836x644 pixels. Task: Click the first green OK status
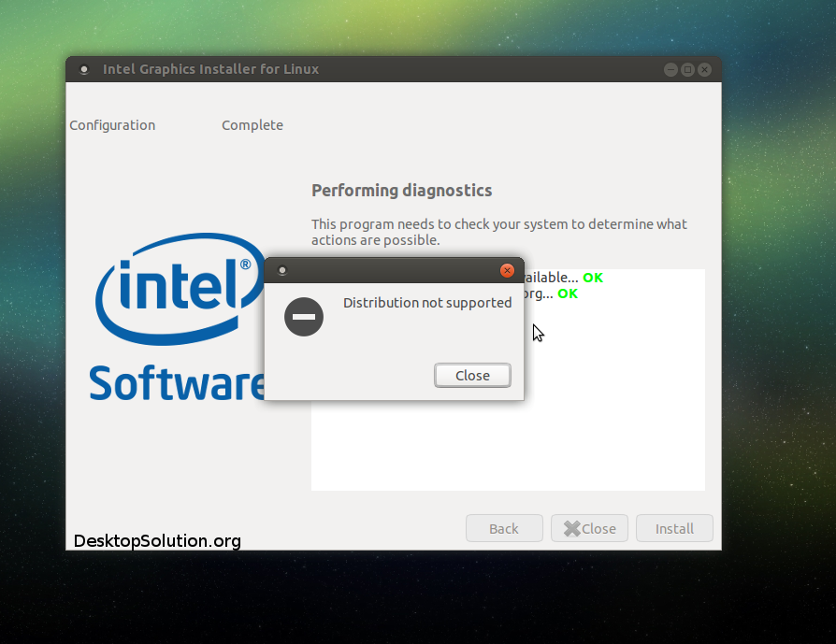click(593, 279)
